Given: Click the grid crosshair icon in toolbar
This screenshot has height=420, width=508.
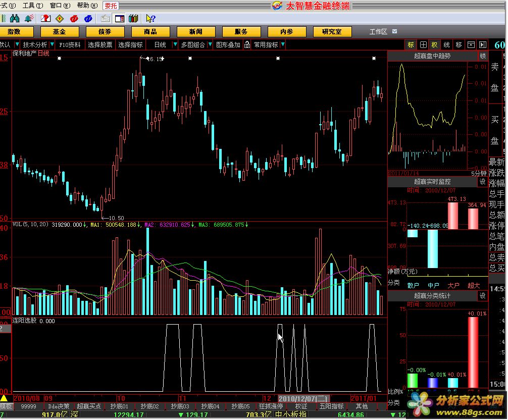Looking at the screenshot, I should tap(423, 45).
